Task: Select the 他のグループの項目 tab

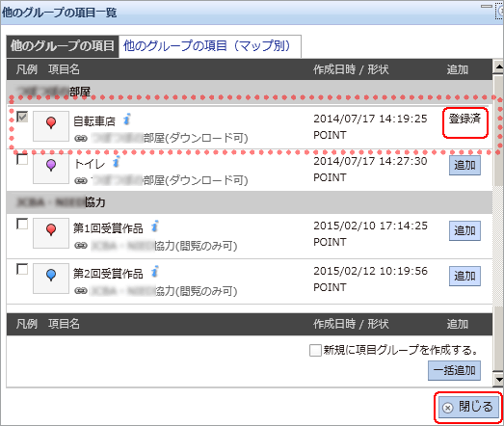Action: point(63,46)
